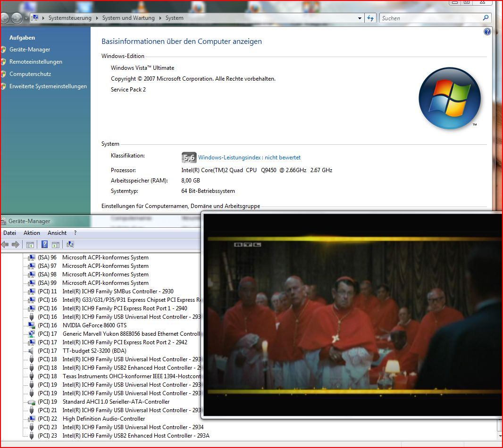Toggle action pane icon in Geräte-Manager toolbar
Viewport: 503px width, 448px height.
point(56,245)
